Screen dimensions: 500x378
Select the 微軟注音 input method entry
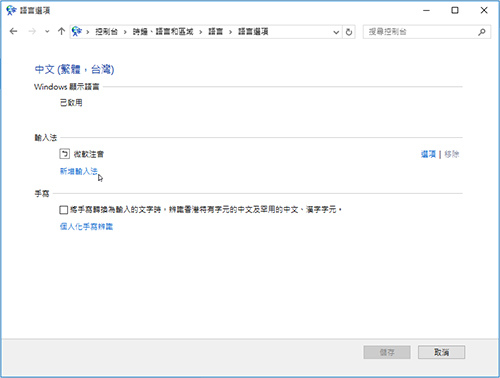[x=89, y=154]
